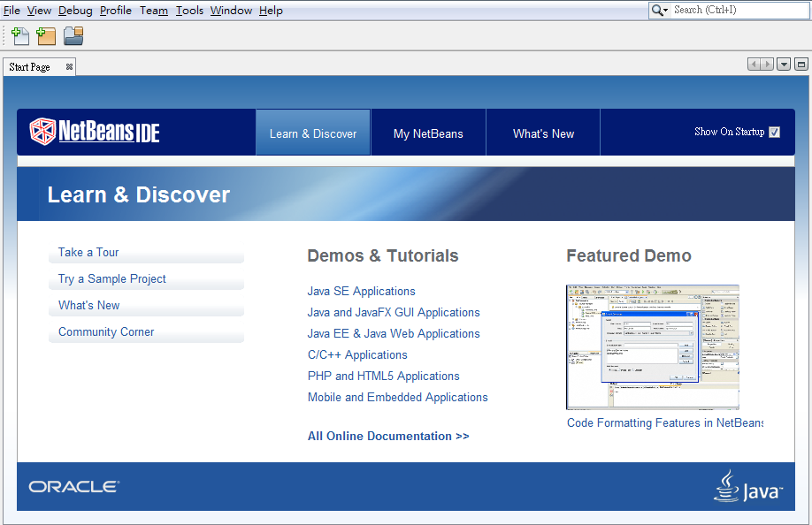Screen dimensions: 812x525
Task: Toggle Show On Startup checkbox
Action: tap(774, 132)
